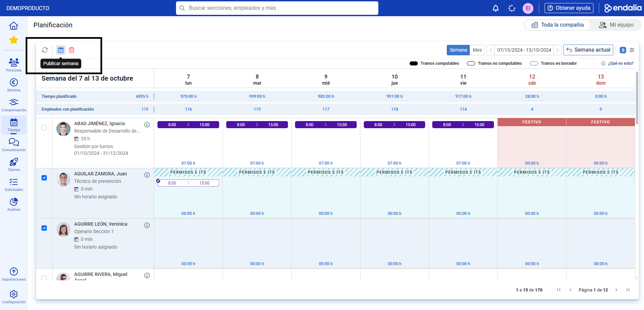Click the endalia logo
The width and height of the screenshot is (644, 310).
(x=623, y=8)
